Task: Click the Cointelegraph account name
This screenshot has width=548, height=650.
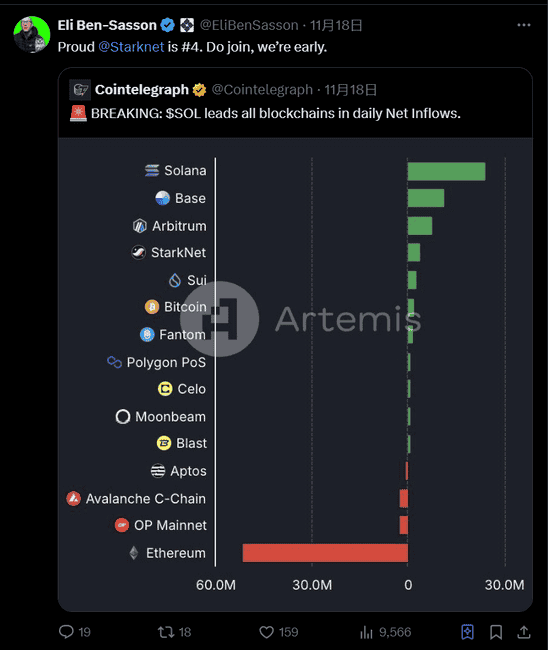Action: (x=142, y=90)
